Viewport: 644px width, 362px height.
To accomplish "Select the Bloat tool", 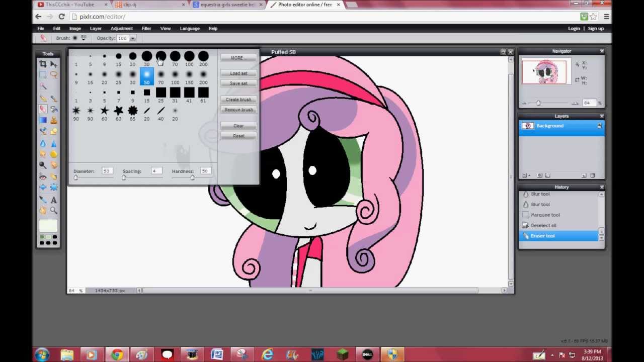I will (x=43, y=188).
